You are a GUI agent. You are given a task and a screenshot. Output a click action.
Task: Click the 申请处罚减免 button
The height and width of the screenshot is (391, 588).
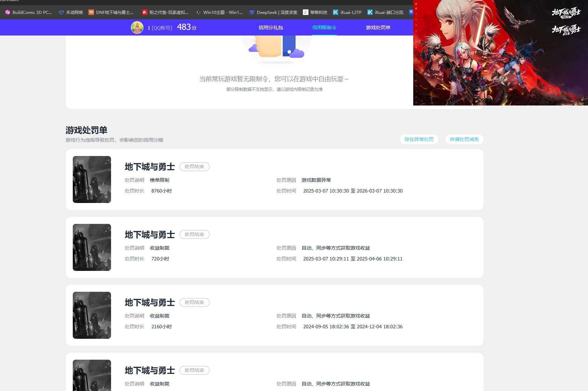point(464,139)
